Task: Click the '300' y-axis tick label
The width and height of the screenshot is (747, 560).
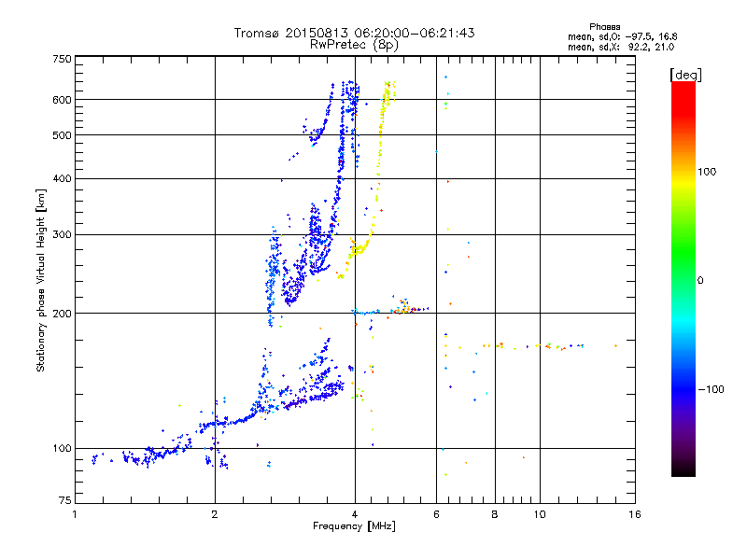Action: (62, 235)
